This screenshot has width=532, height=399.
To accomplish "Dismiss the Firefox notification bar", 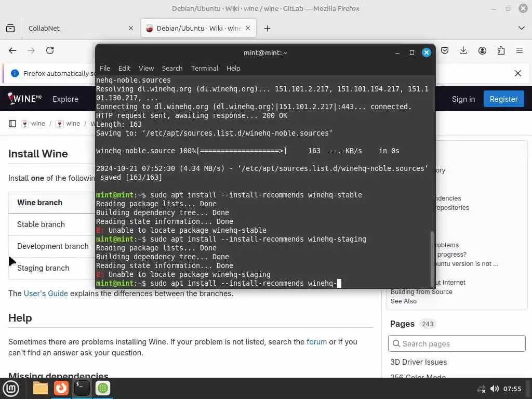I will point(518,73).
